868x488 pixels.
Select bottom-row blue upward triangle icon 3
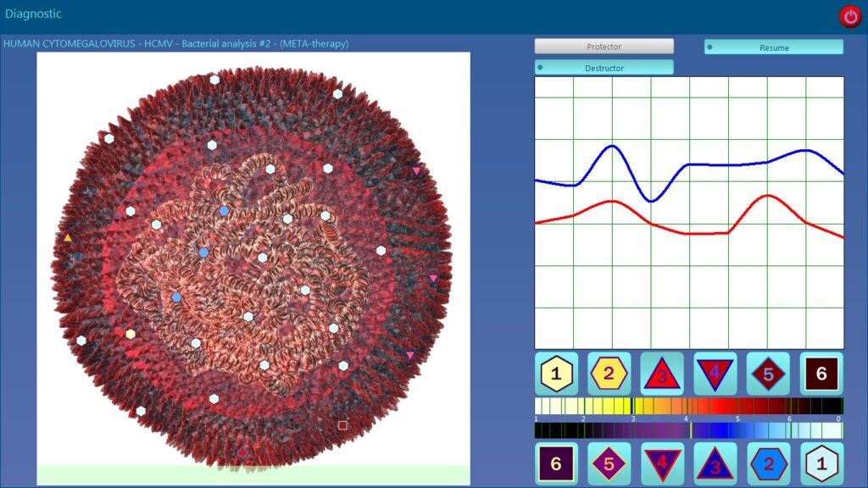[715, 463]
